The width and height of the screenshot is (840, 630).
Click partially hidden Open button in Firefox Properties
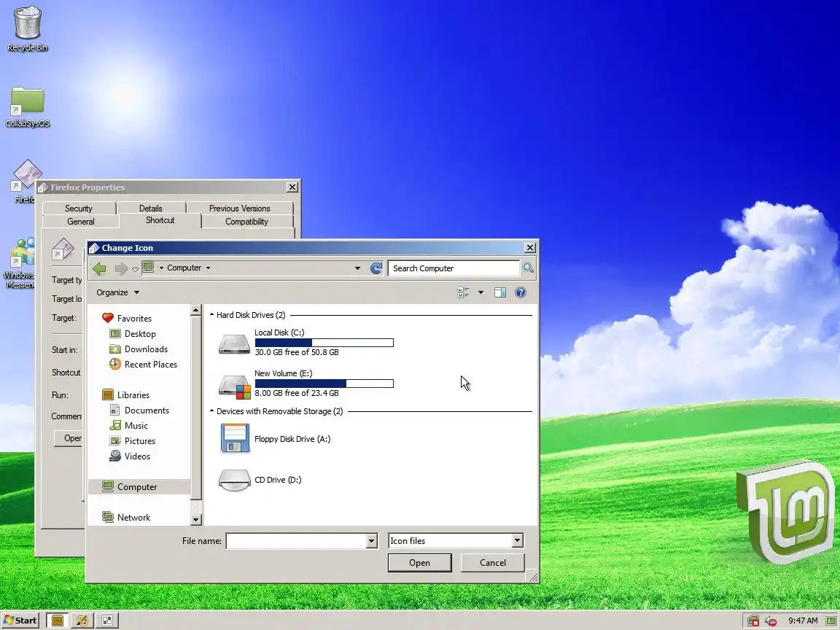(69, 438)
